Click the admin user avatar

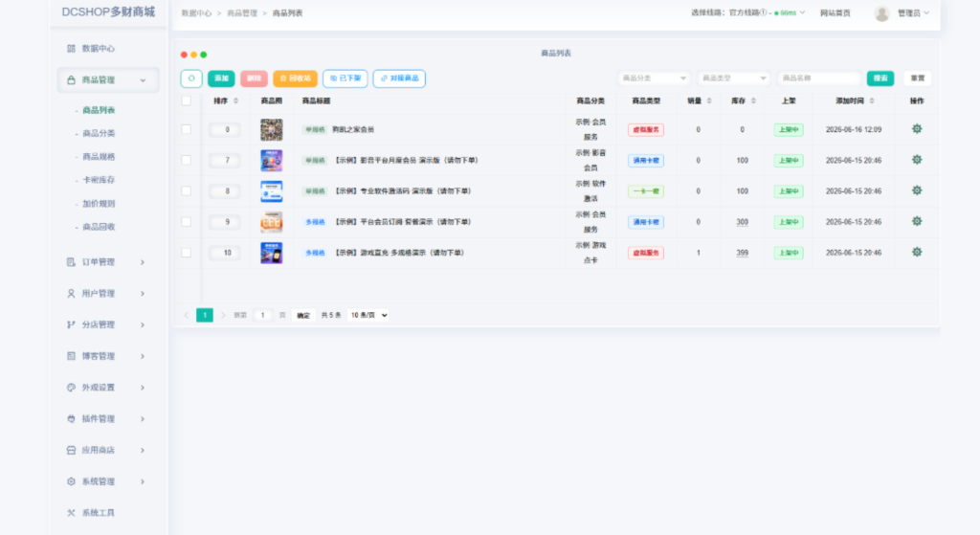coord(881,13)
